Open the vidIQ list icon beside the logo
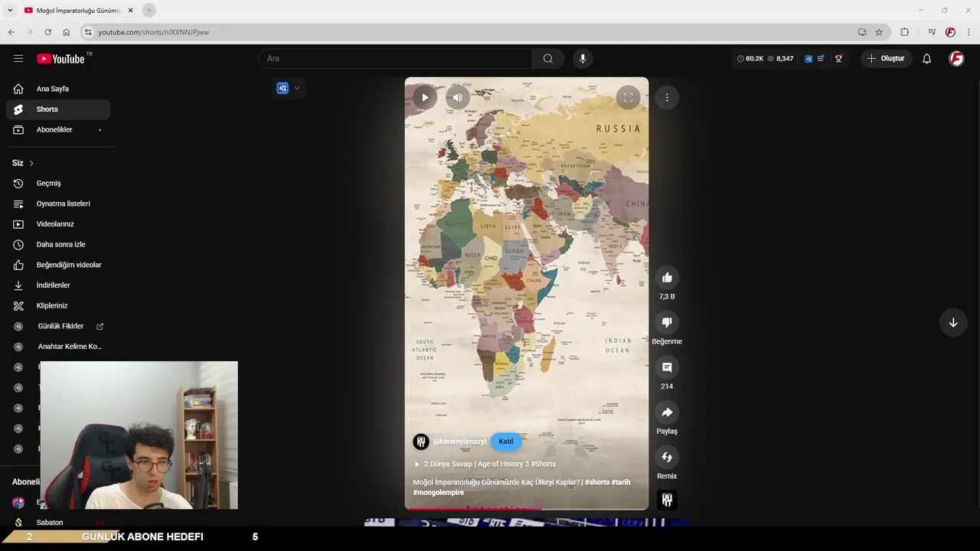980x551 pixels. (x=821, y=58)
